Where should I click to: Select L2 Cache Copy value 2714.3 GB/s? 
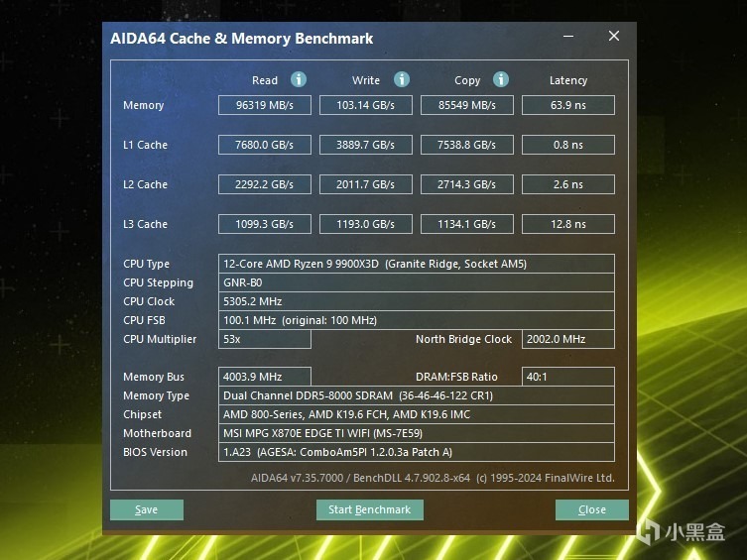point(467,184)
